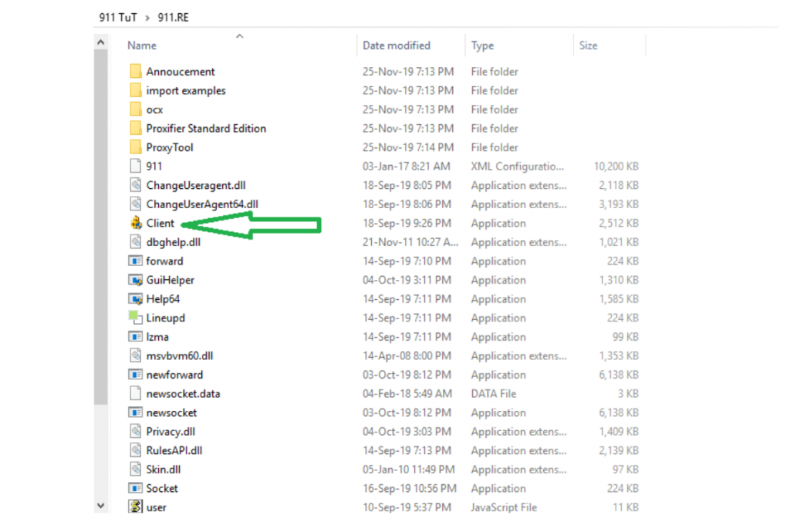This screenshot has height=532, width=790.
Task: Select the 911 XML configuration file icon
Action: (x=136, y=166)
